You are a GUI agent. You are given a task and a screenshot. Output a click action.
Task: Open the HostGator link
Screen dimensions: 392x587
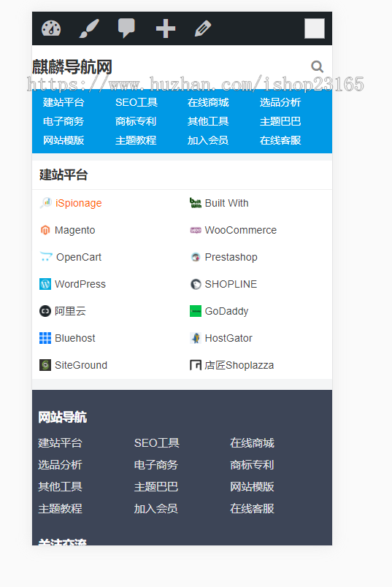pos(228,338)
